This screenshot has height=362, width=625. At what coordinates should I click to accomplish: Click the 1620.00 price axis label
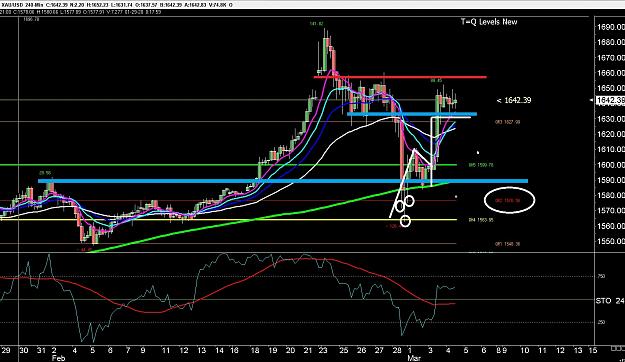(611, 134)
